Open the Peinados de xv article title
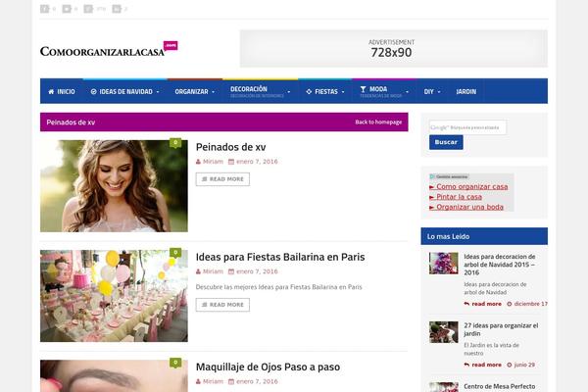Screen dimensions: 588x392 [230, 147]
